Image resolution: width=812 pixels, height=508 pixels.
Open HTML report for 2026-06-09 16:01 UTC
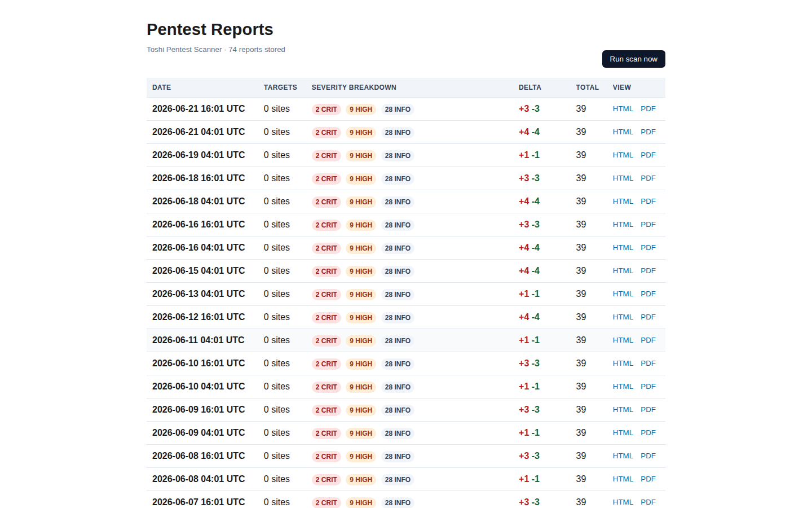[623, 410]
